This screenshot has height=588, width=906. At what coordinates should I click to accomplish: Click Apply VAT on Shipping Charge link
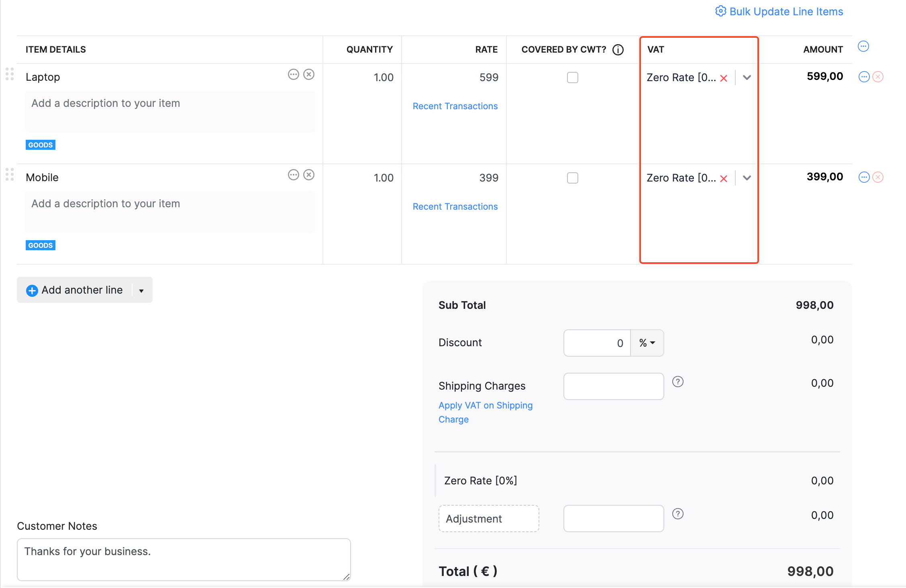coord(486,412)
